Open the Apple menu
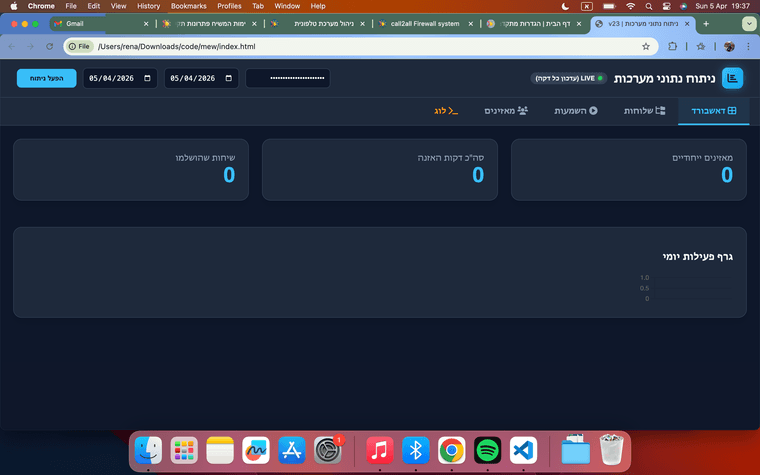The image size is (760, 475). 14,6
